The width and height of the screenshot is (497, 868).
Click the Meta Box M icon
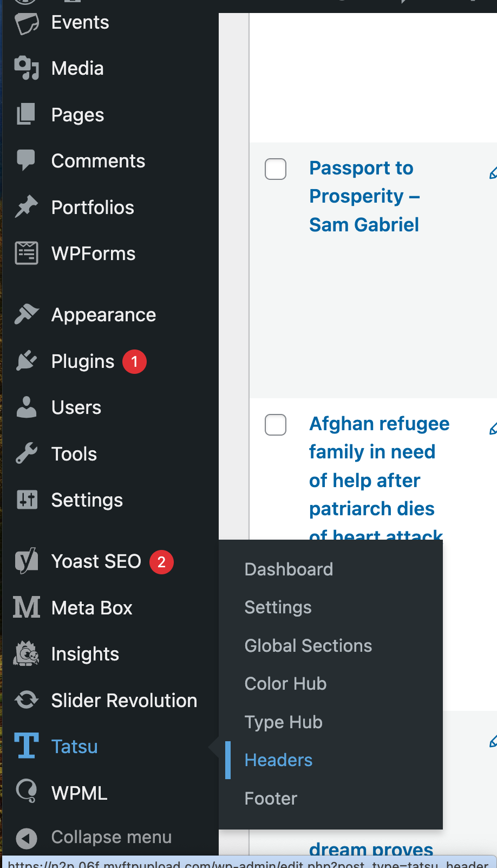(x=27, y=607)
